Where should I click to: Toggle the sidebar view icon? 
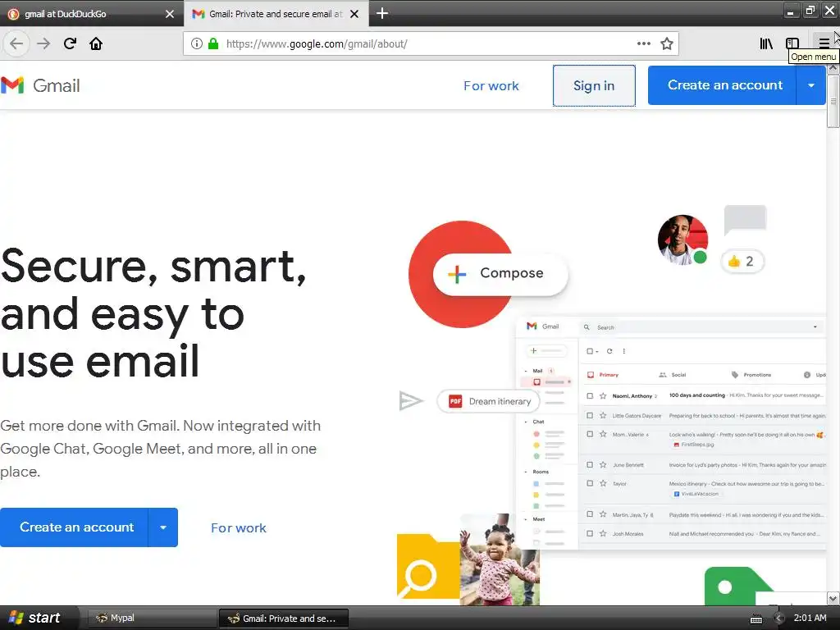point(792,43)
